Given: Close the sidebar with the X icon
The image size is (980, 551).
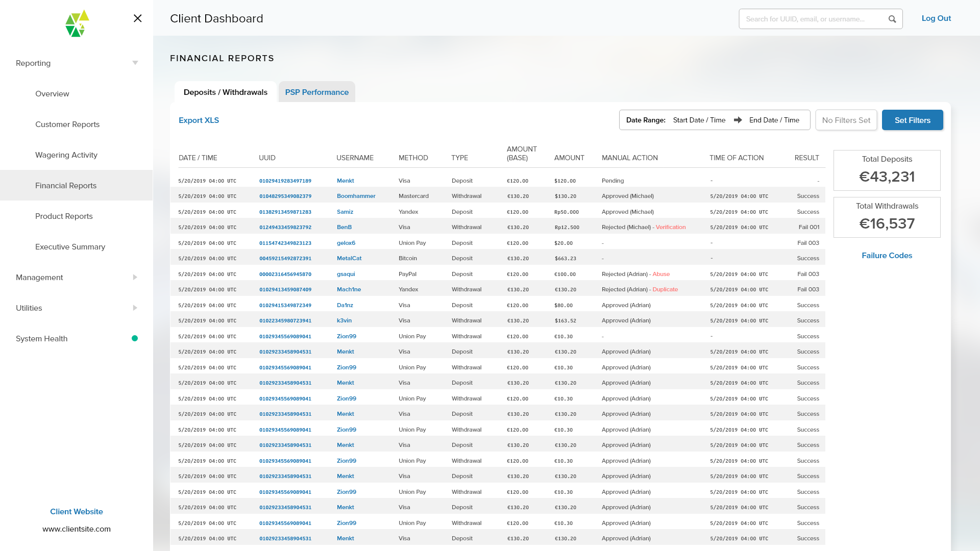Looking at the screenshot, I should coord(137,18).
